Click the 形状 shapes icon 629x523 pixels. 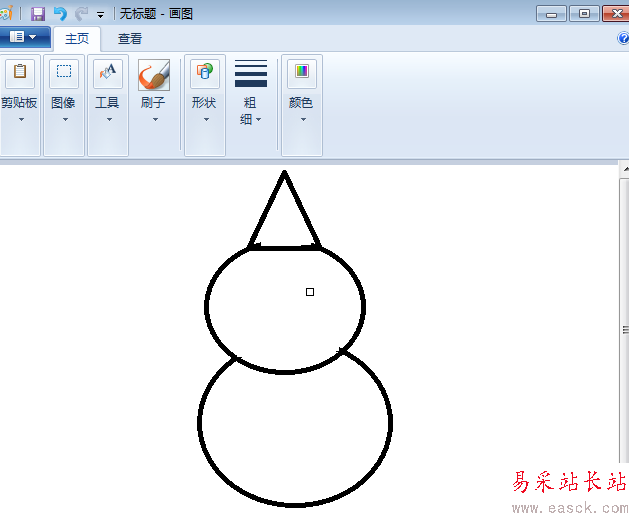(205, 73)
